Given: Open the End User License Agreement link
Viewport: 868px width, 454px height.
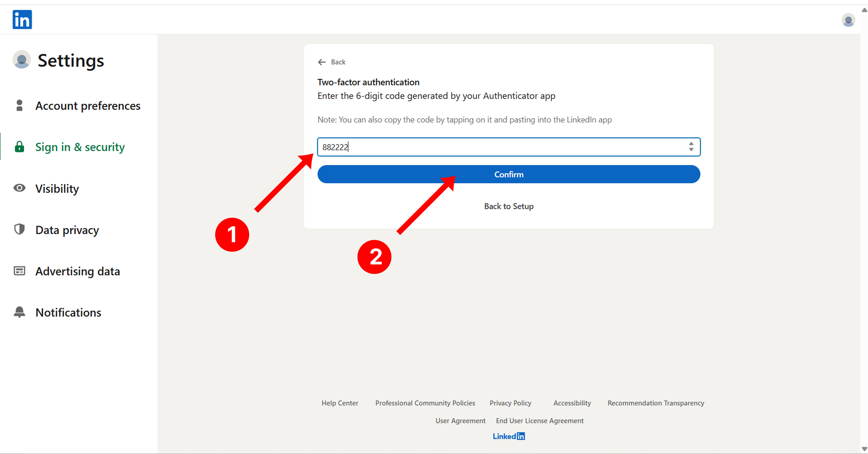Looking at the screenshot, I should coord(539,421).
